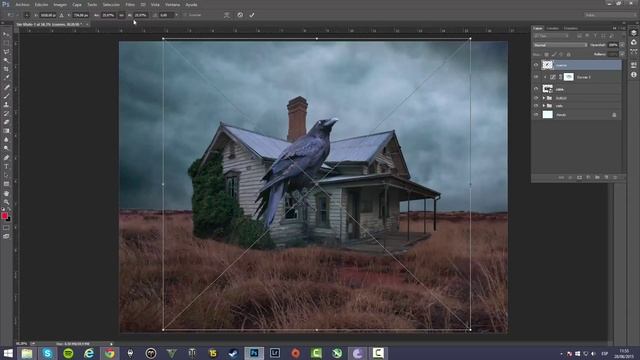The width and height of the screenshot is (640, 360).
Task: Toggle the lock all padlock icon
Action: click(x=569, y=54)
